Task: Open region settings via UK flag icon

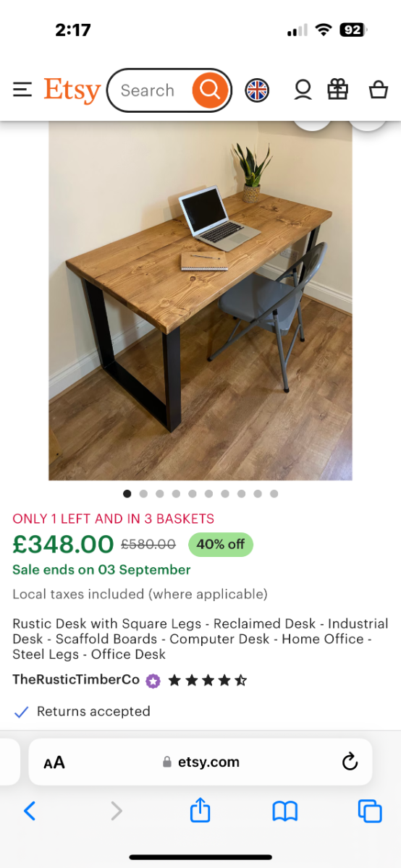Action: click(257, 90)
